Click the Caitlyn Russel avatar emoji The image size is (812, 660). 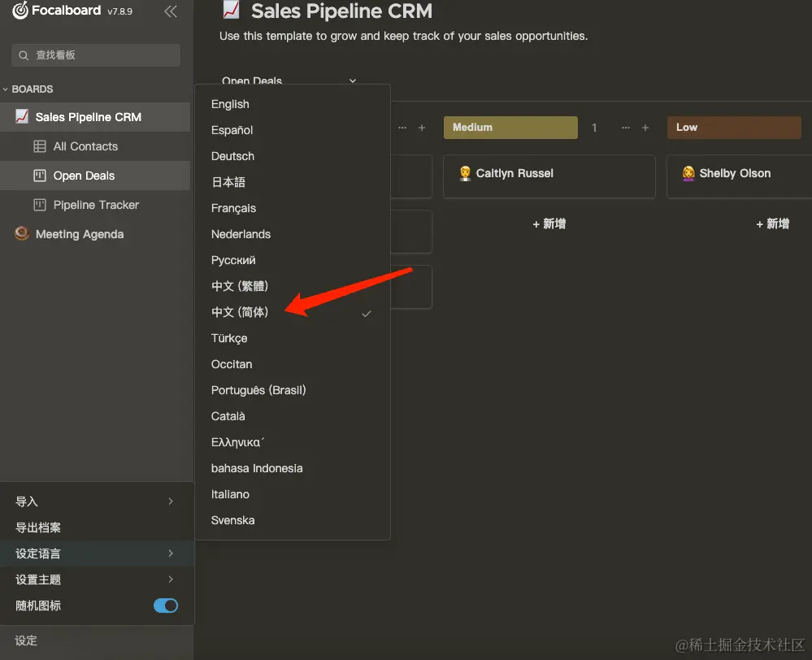point(465,173)
